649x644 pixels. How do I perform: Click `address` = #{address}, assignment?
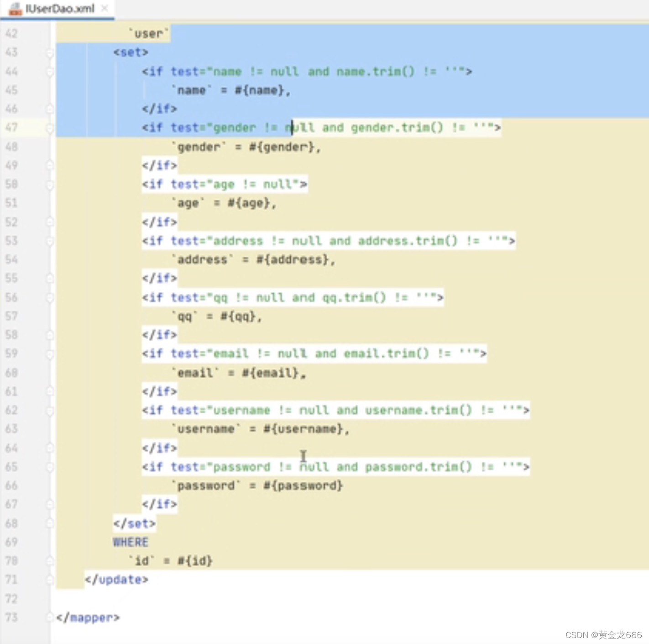point(253,260)
